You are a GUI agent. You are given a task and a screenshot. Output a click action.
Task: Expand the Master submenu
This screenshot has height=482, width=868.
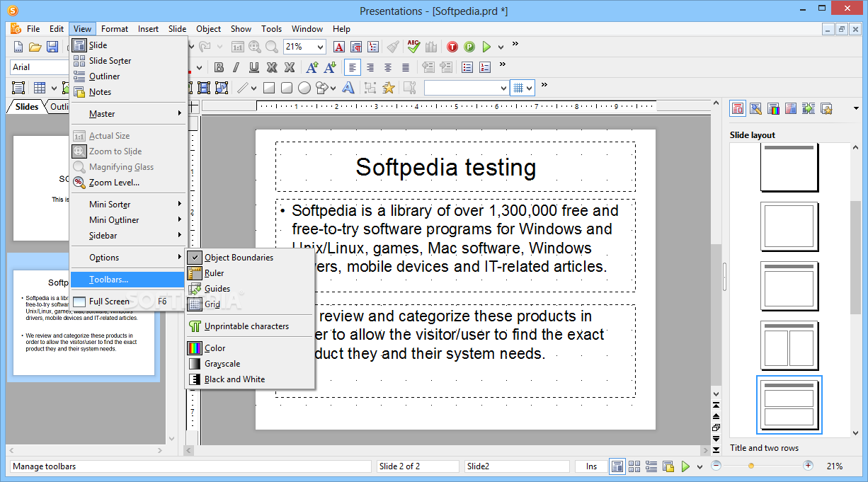(x=128, y=114)
